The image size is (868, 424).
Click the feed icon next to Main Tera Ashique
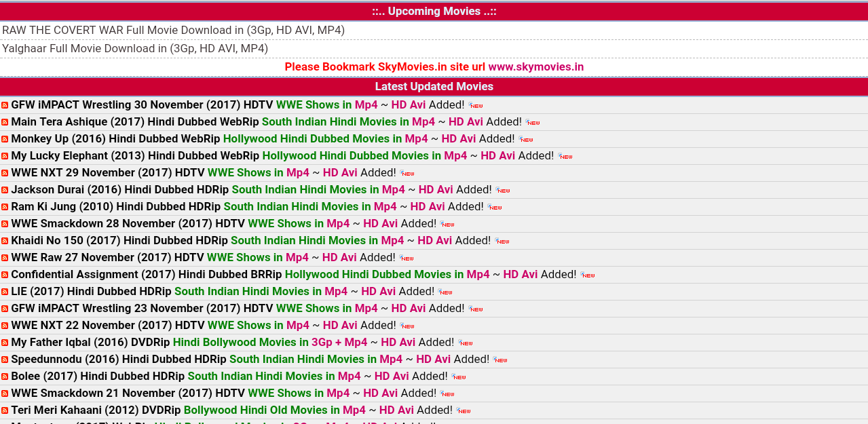click(5, 122)
